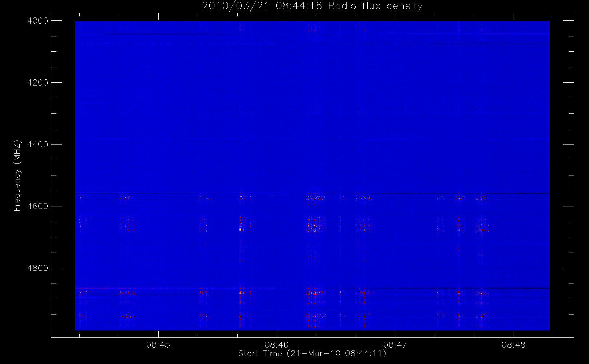The image size is (589, 364).
Task: Click the 4000 frequency tick label
Action: point(38,21)
